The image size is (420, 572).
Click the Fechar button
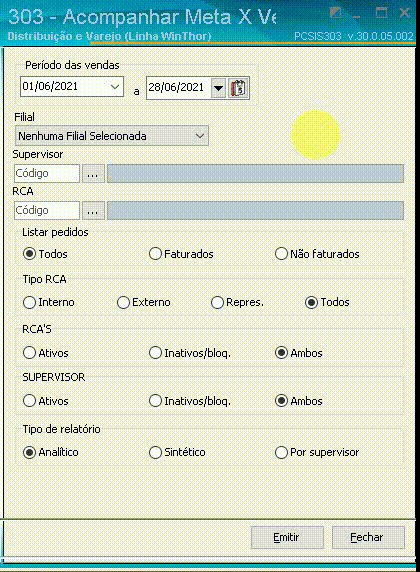pyautogui.click(x=368, y=537)
